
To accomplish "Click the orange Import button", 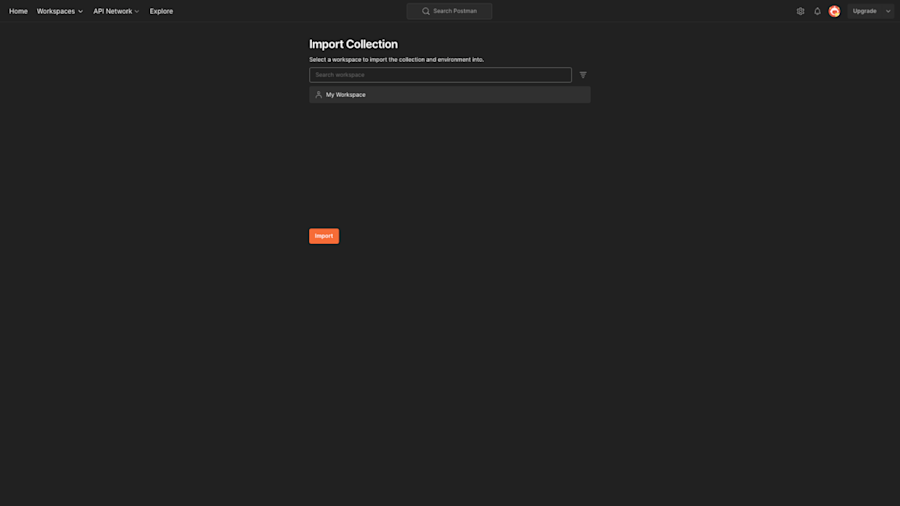I will tap(324, 236).
